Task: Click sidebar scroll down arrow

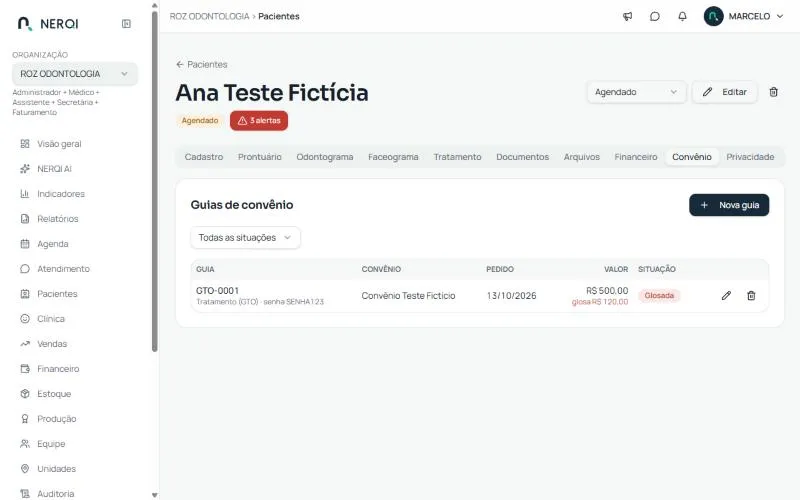Action: (155, 495)
